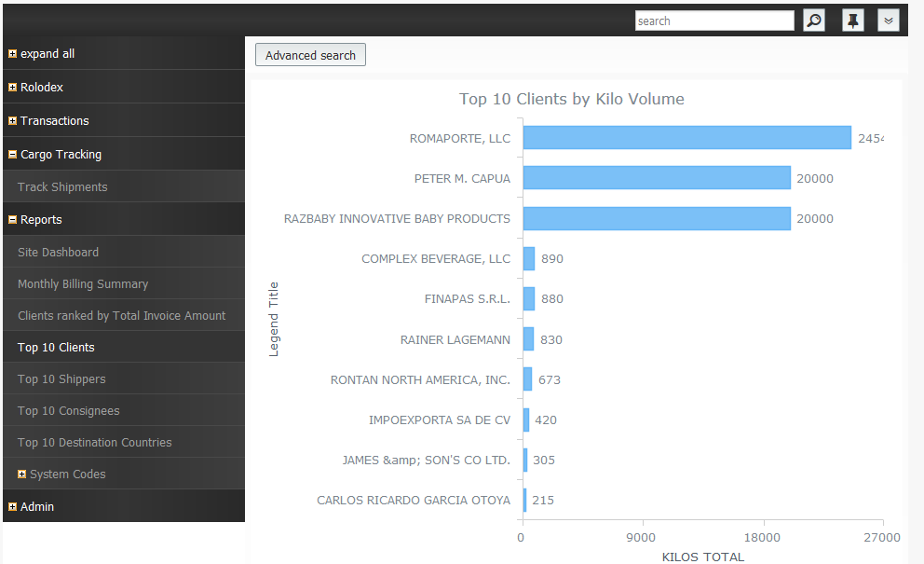Click the RAINER LAGEMANN bar
924x564 pixels.
(x=528, y=339)
